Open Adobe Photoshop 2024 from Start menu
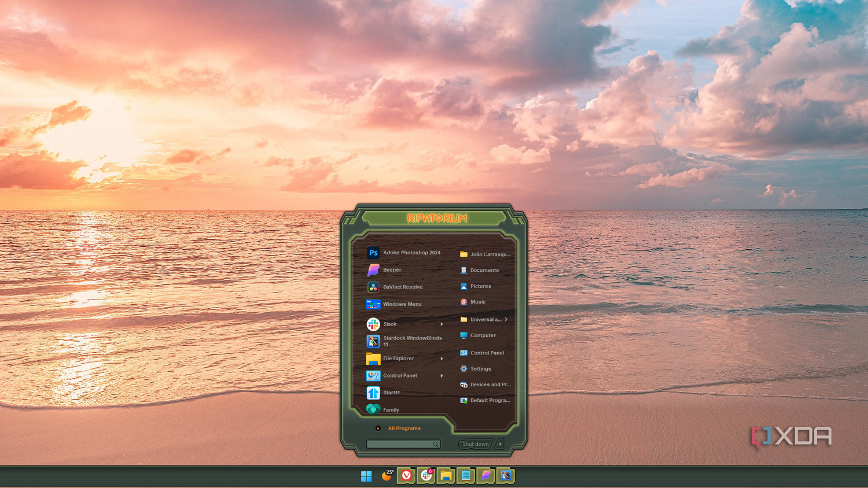The image size is (868, 488). [404, 253]
